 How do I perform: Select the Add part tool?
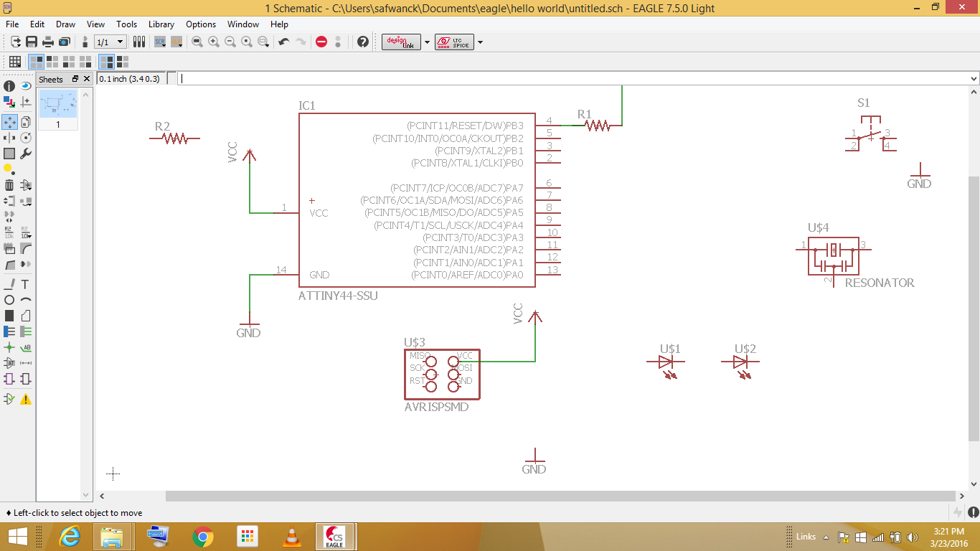[26, 185]
